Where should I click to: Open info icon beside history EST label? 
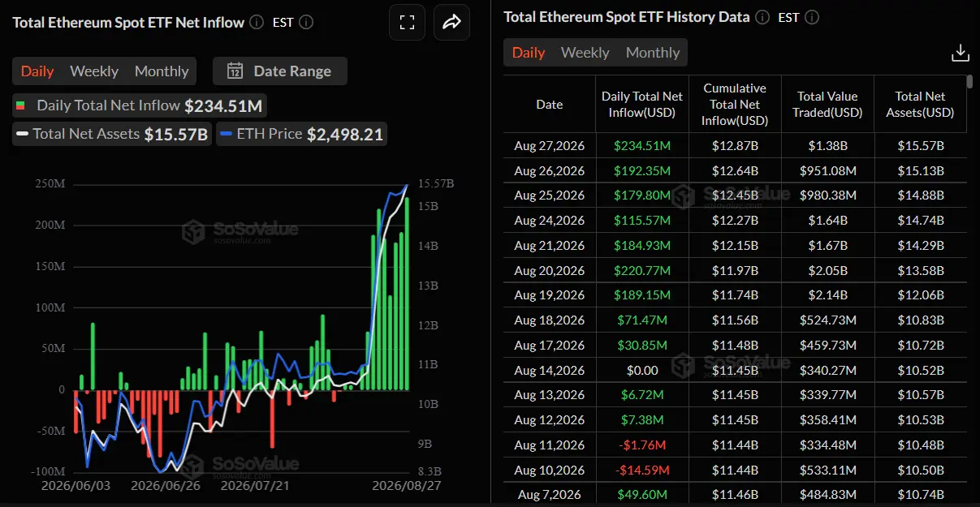click(812, 17)
